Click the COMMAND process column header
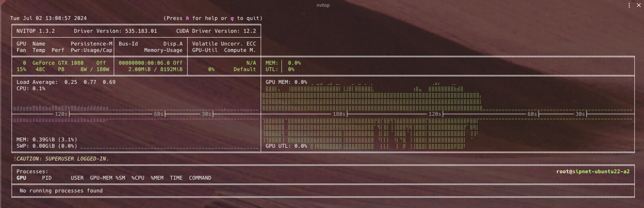Screen dimensions: 644x208 click(200, 178)
